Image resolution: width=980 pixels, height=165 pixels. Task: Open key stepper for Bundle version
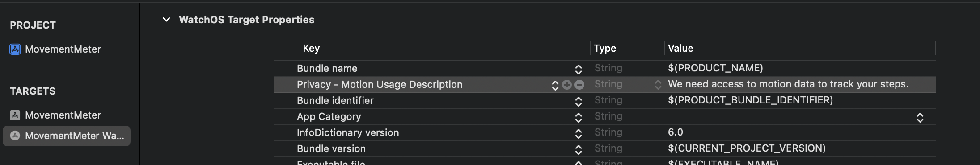coord(579,149)
